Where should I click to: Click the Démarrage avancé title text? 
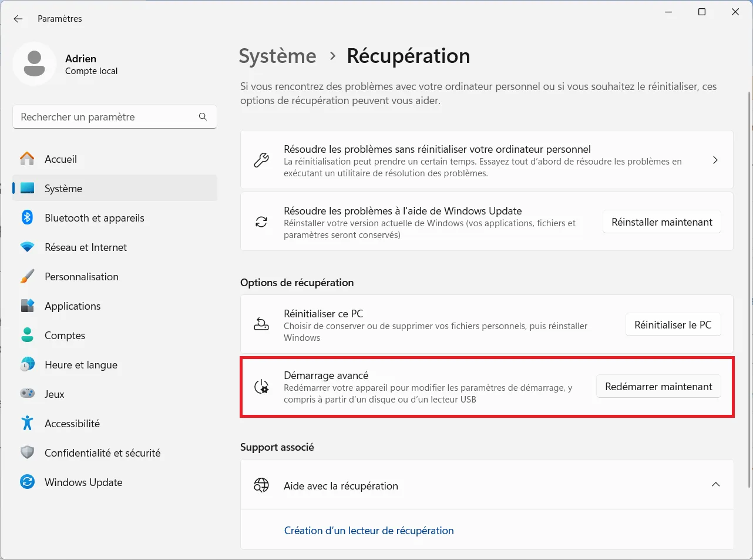tap(326, 375)
